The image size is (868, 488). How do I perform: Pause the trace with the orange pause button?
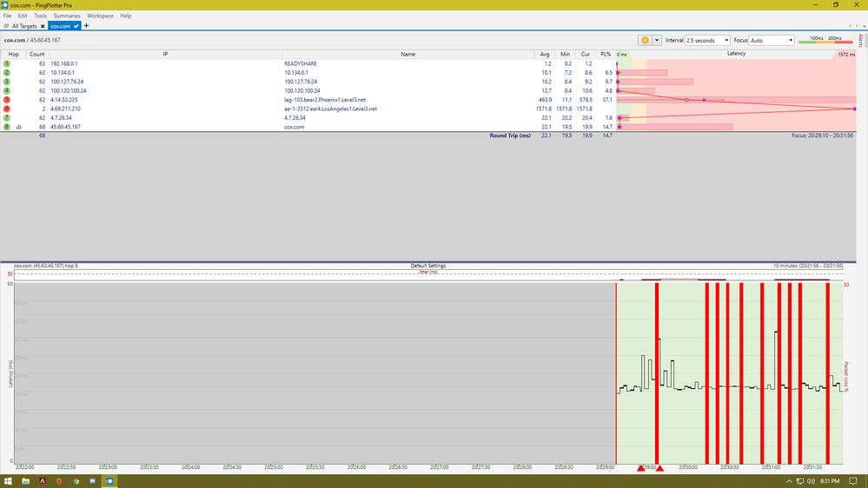pos(645,41)
